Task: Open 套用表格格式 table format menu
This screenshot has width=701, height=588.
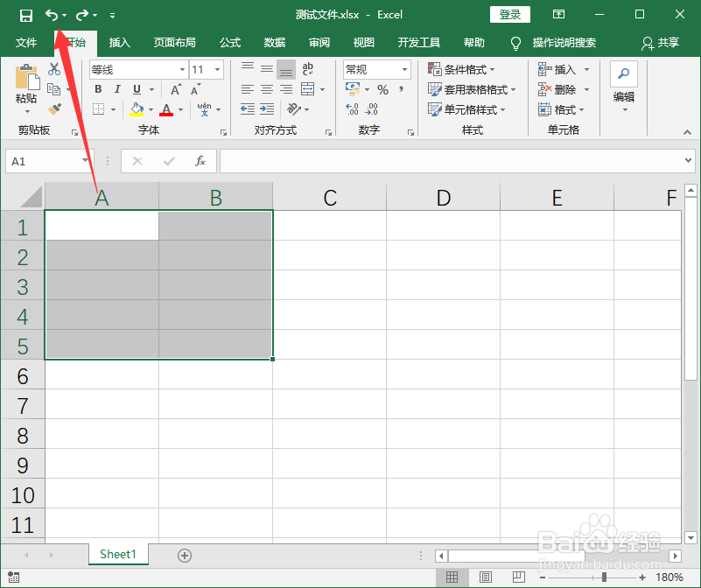Action: click(472, 89)
